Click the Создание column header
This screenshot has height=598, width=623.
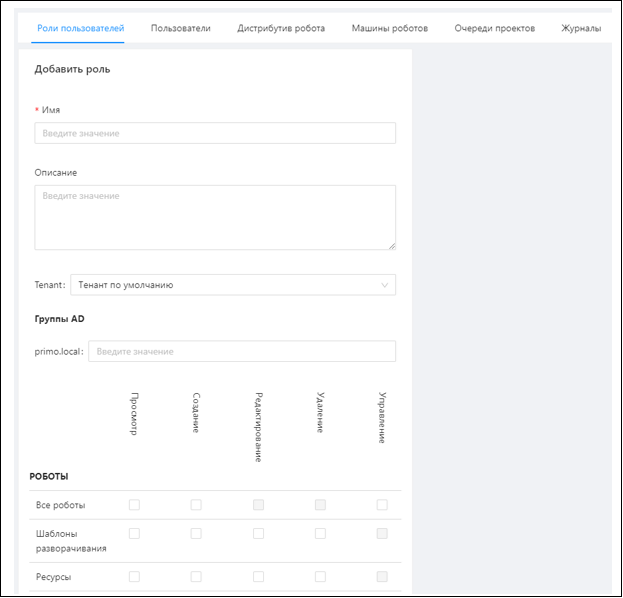coord(196,413)
